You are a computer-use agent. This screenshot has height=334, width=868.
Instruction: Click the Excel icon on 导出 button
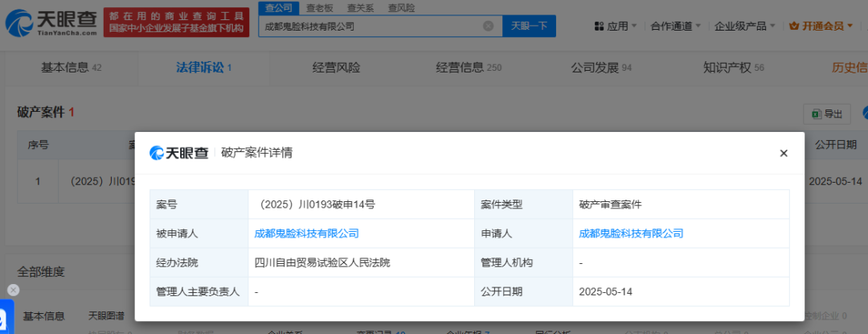(x=815, y=113)
